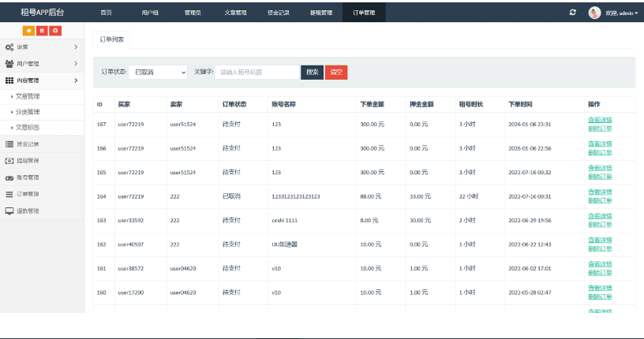This screenshot has height=339, width=644.
Task: Open the 订单状态 dropdown showing 已取消
Action: tap(158, 73)
